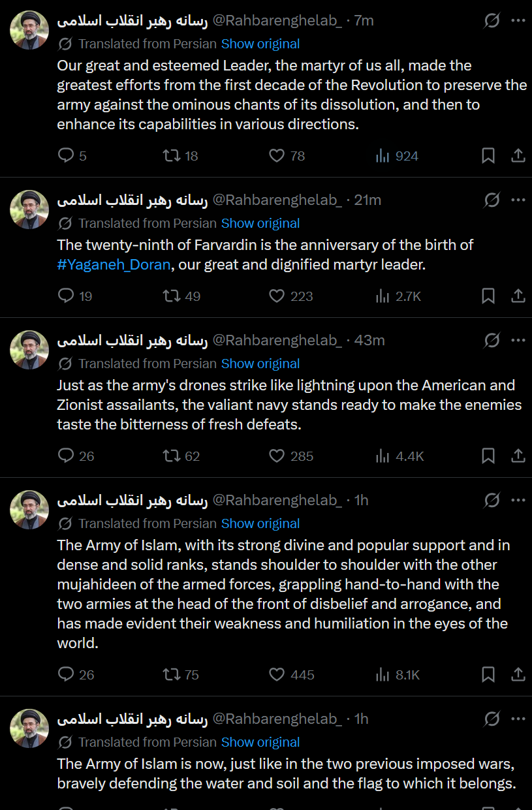Bookmark the Farvardin anniversary post
Image resolution: width=532 pixels, height=810 pixels.
tap(488, 296)
